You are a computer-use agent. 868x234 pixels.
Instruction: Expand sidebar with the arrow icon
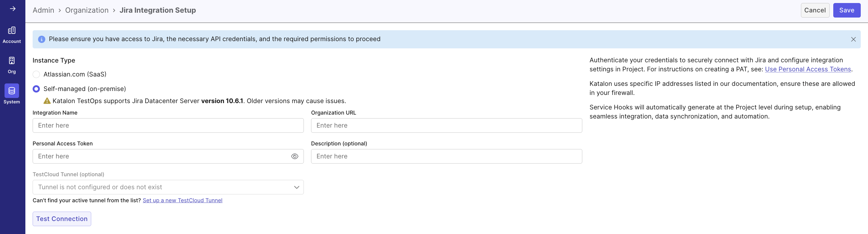coord(12,9)
